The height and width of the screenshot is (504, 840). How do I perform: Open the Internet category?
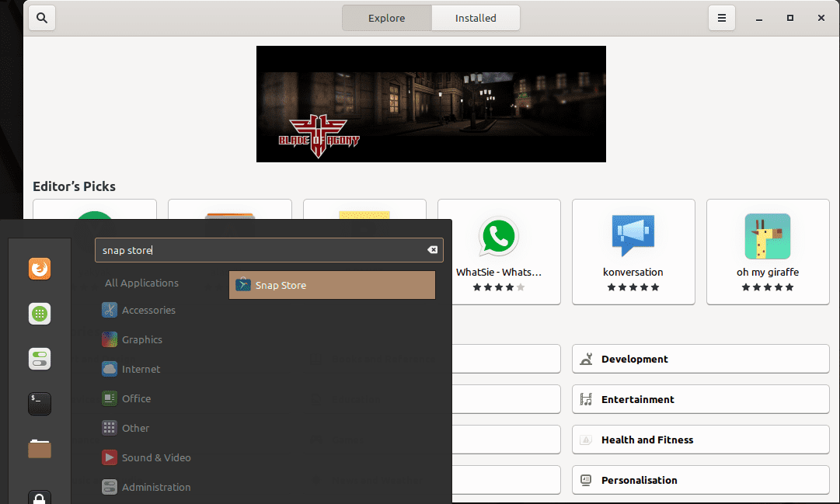[131, 369]
